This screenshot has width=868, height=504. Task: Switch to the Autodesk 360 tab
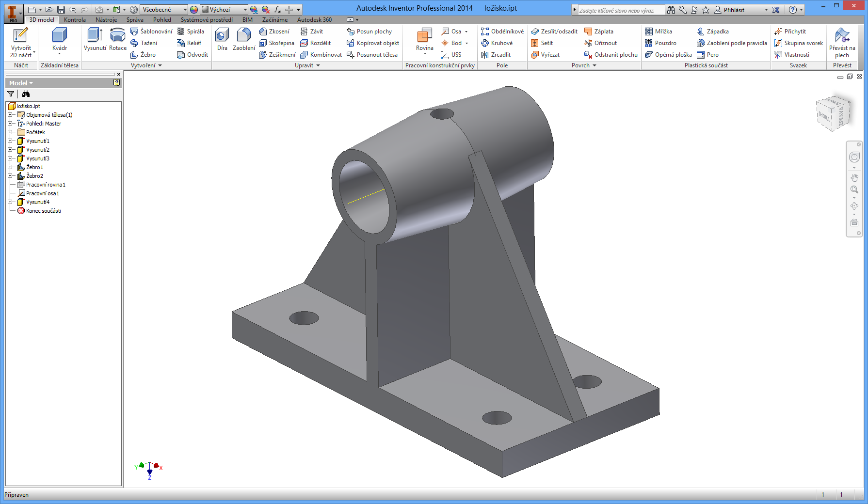click(x=315, y=20)
